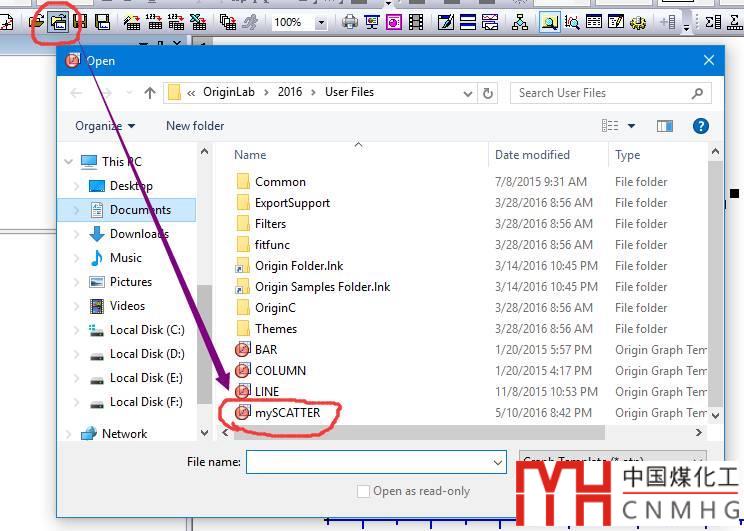744x531 pixels.
Task: Expand the Local Disk (C:) node
Action: pyautogui.click(x=76, y=330)
